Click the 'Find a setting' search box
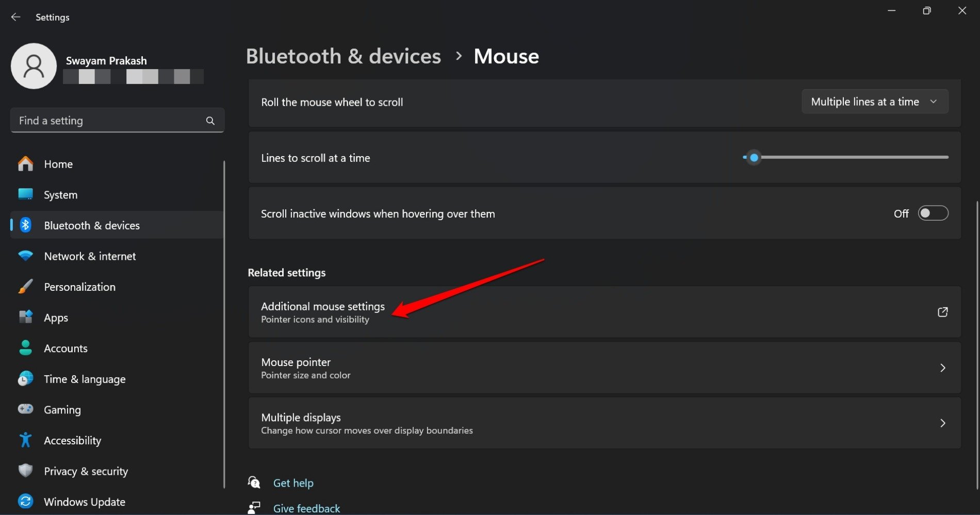The image size is (980, 515). (108, 121)
